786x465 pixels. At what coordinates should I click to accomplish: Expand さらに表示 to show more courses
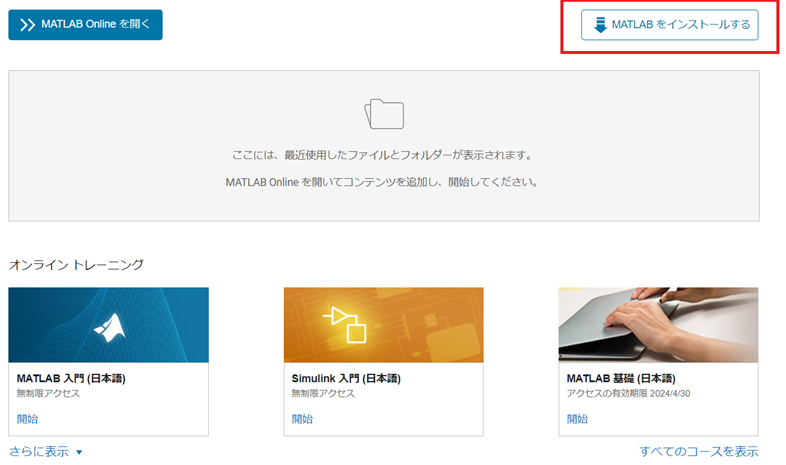point(46,451)
